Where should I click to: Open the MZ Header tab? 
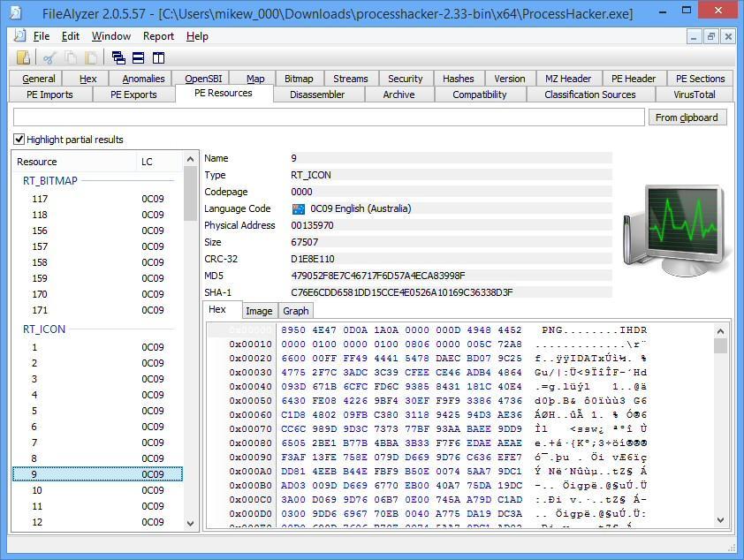[x=568, y=79]
